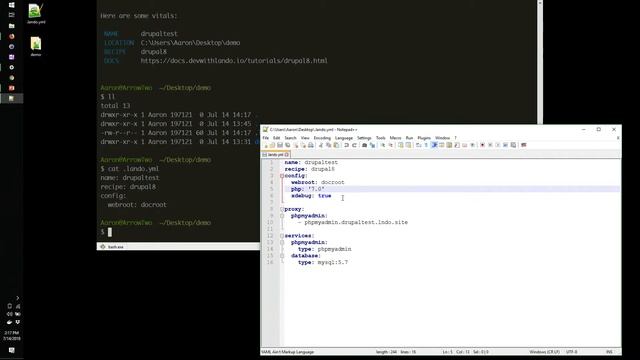
Task: Select the .lando.yml document tab
Action: 276,155
